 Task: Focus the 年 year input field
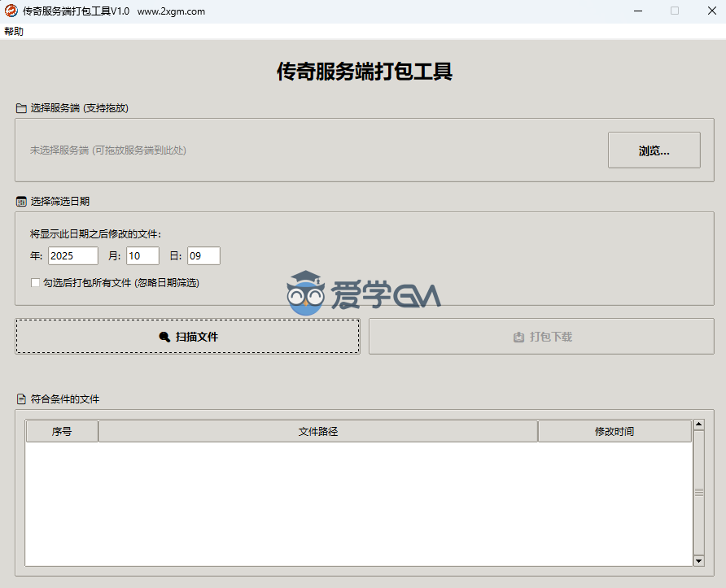72,256
